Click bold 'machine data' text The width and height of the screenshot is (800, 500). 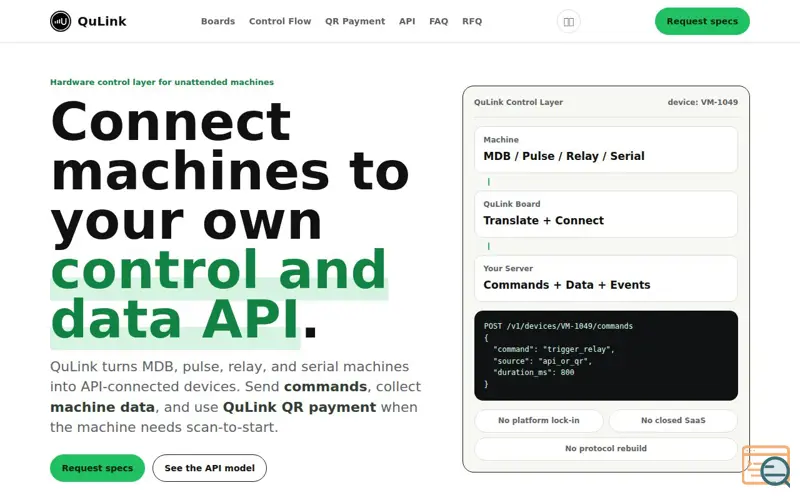point(103,407)
